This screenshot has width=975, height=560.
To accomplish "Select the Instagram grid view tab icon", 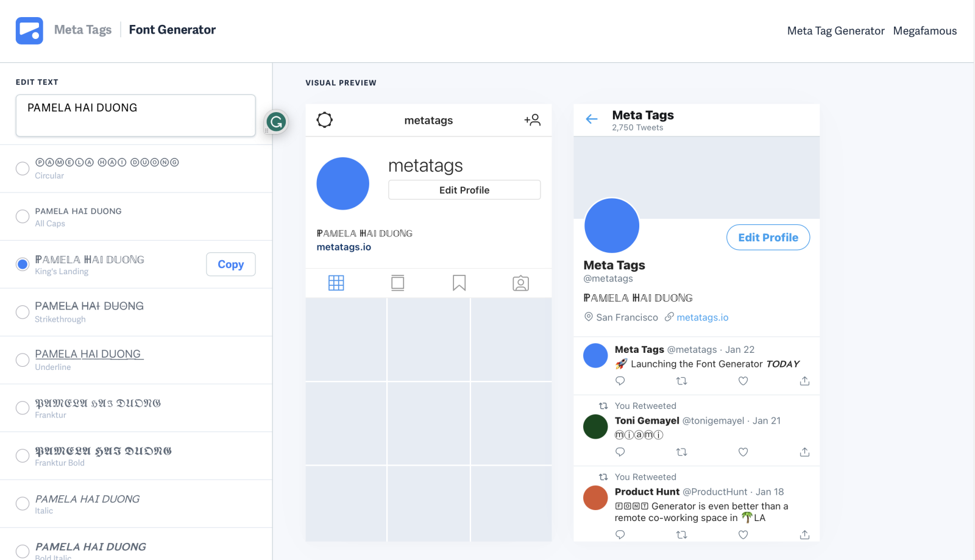I will [x=336, y=283].
